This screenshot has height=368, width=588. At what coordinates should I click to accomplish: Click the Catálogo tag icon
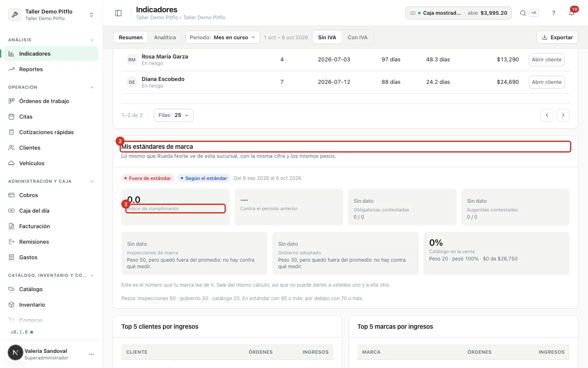pos(11,289)
